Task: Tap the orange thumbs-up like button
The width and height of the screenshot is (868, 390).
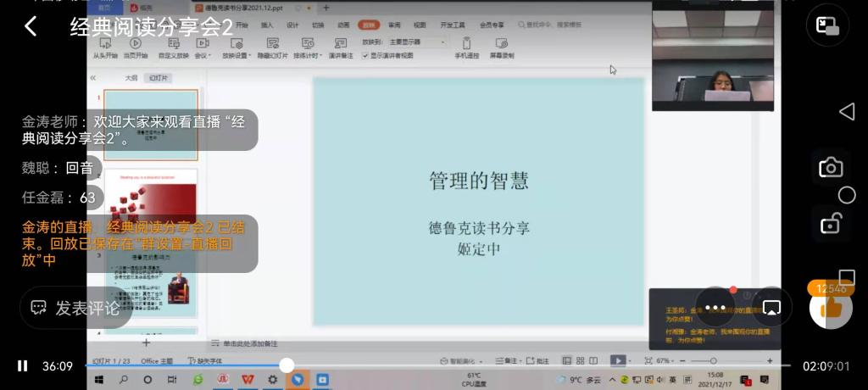Action: click(830, 306)
